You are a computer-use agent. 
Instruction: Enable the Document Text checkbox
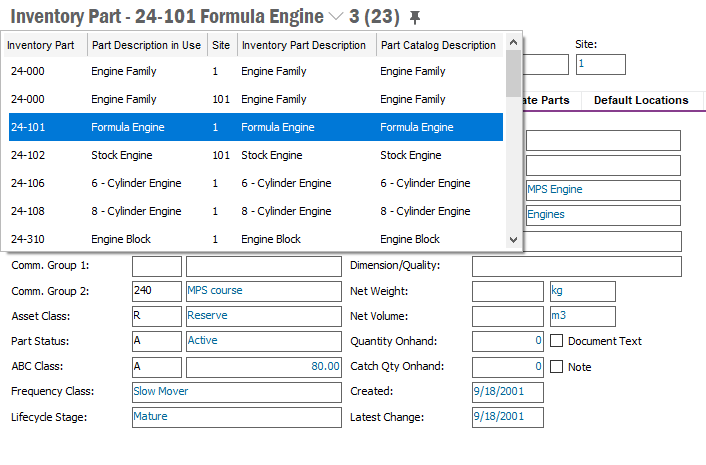point(558,341)
